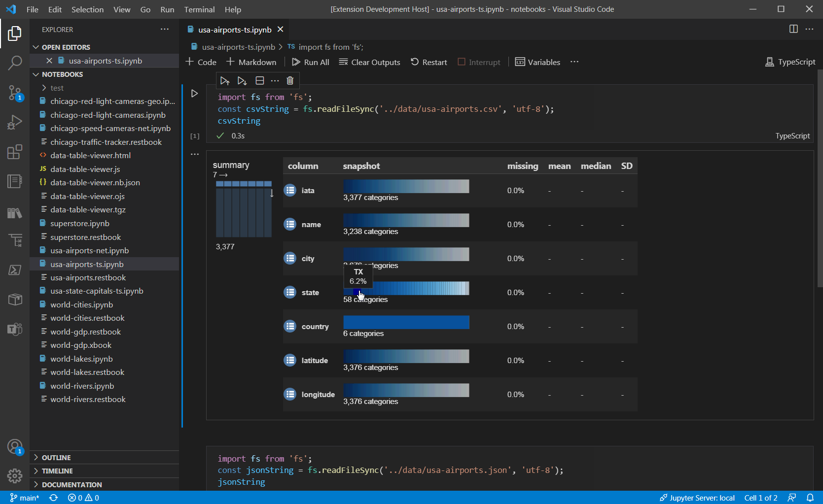
Task: Click the state column type icon
Action: tap(290, 292)
